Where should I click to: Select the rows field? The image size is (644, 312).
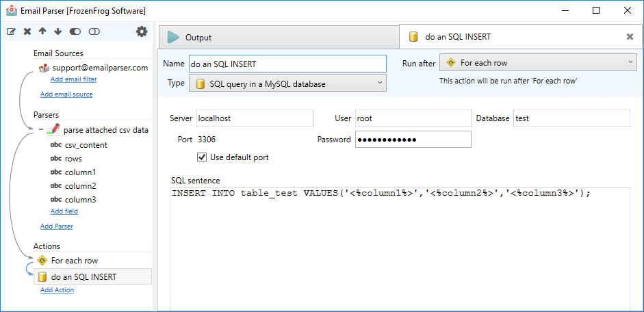coord(73,159)
